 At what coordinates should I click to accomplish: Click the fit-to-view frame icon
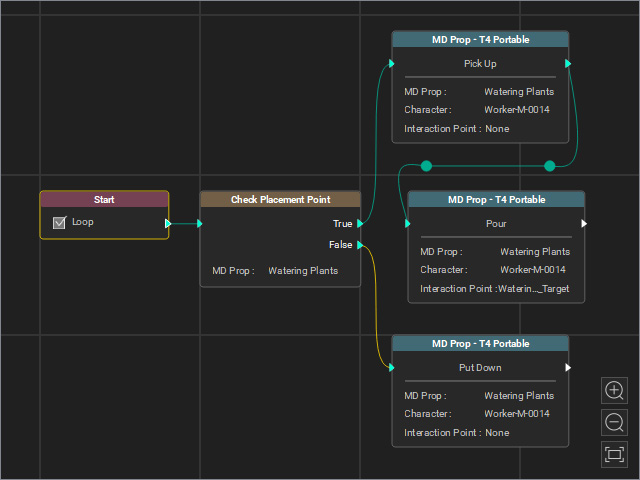614,454
